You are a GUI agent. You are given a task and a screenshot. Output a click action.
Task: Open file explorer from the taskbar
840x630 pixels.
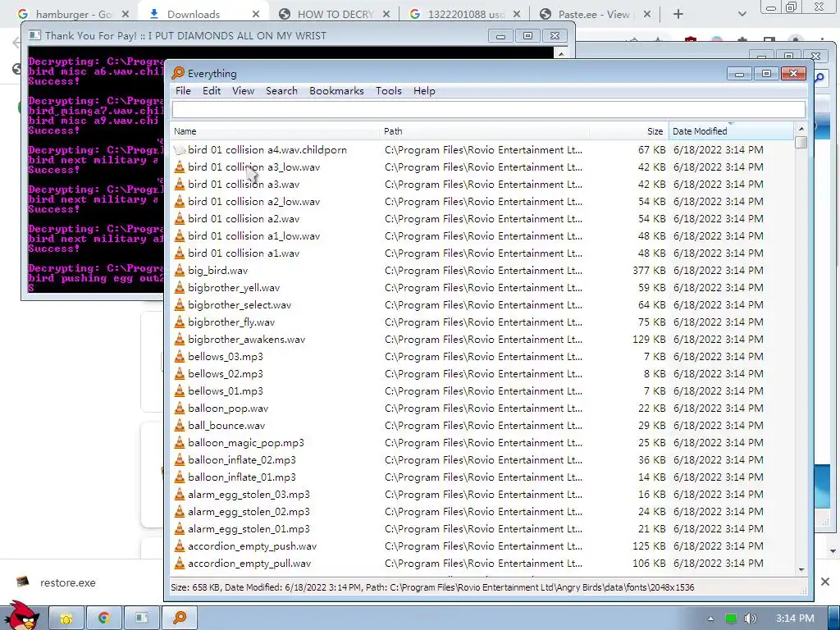click(x=66, y=618)
